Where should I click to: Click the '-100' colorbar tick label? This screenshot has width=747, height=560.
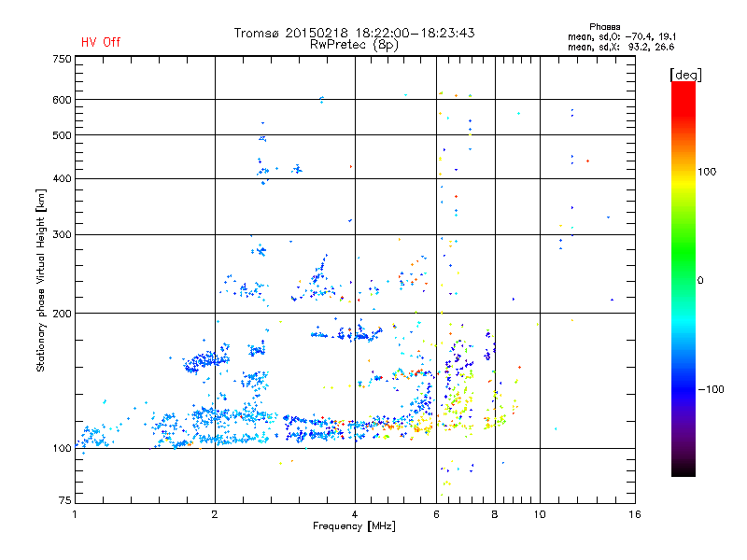[x=712, y=389]
